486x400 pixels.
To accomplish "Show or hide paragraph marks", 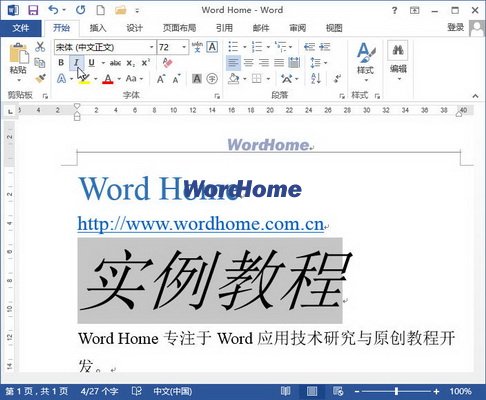I will [337, 79].
